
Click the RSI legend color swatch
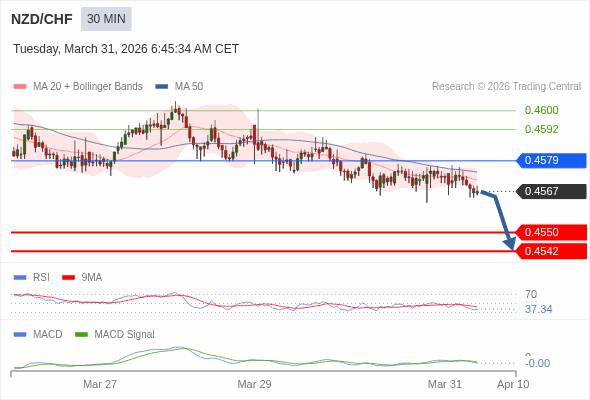20,278
